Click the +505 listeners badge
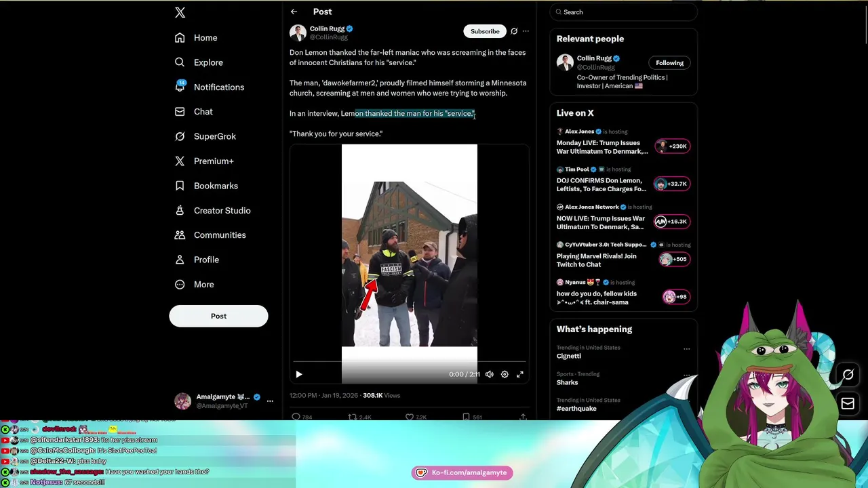 click(x=673, y=259)
